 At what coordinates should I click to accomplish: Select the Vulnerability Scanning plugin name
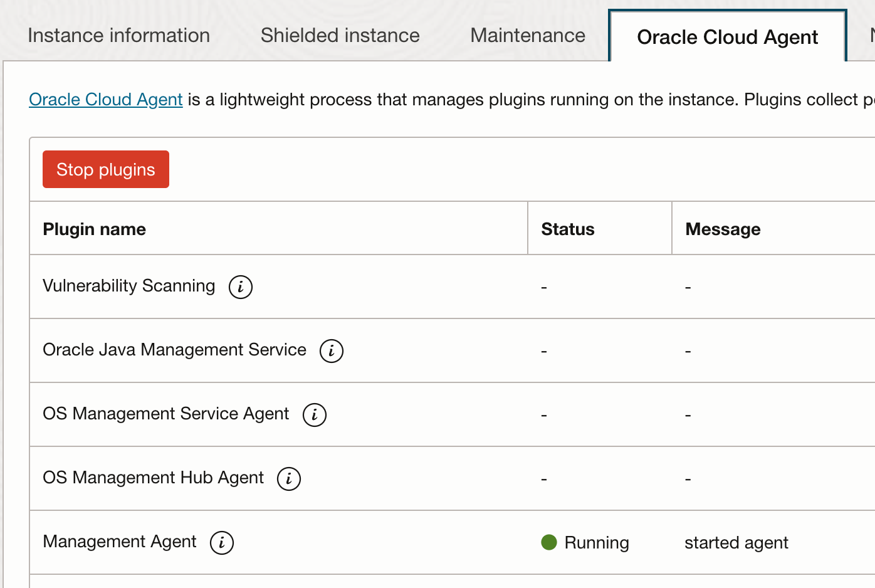coord(129,286)
